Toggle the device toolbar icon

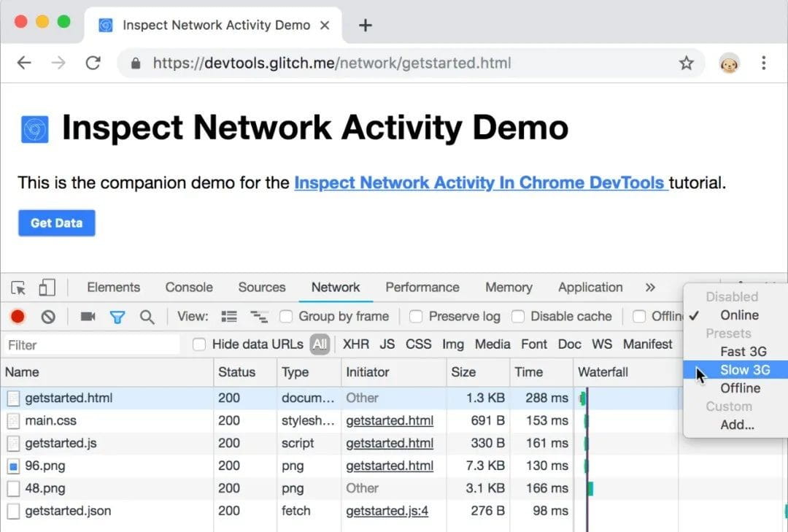pyautogui.click(x=47, y=288)
